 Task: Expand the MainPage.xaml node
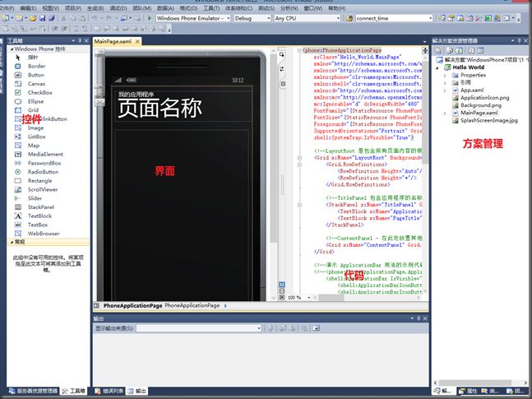(x=445, y=114)
